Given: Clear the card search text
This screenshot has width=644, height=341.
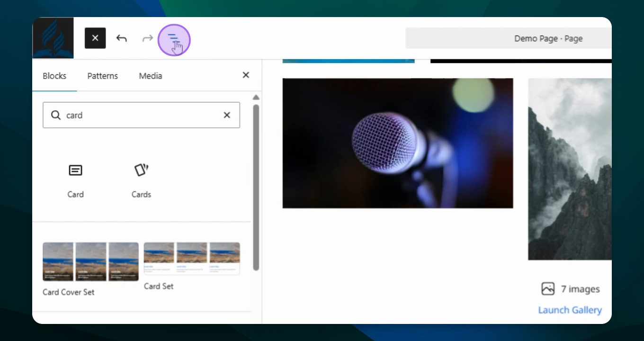Looking at the screenshot, I should point(227,115).
